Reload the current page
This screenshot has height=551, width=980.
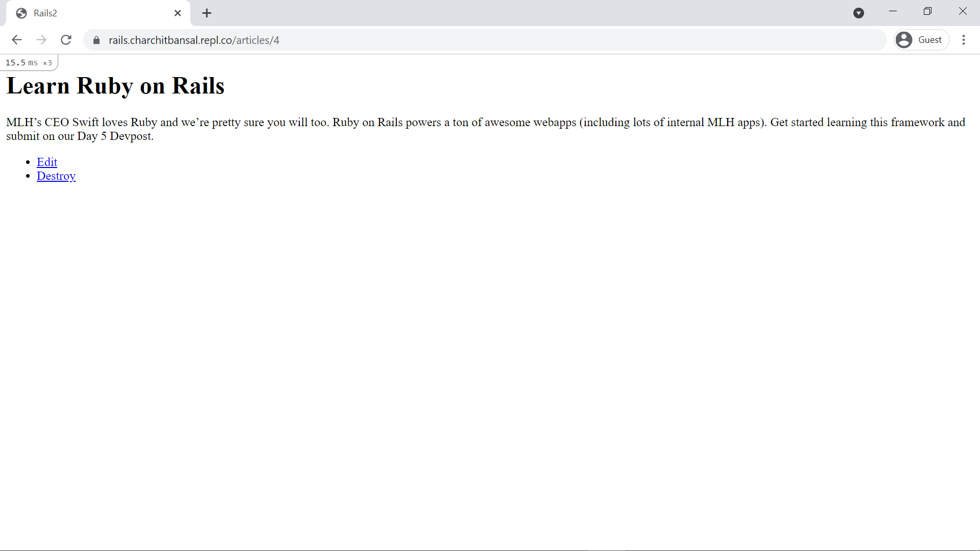point(66,40)
